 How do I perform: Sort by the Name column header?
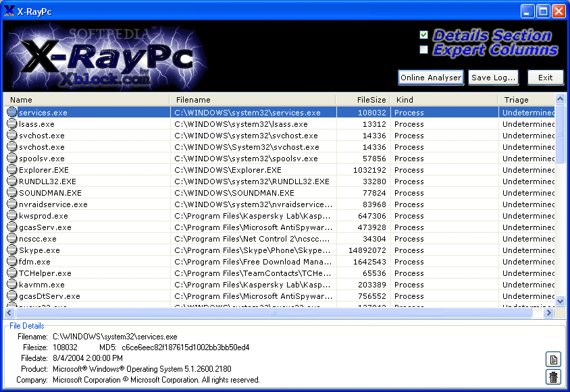[86, 100]
